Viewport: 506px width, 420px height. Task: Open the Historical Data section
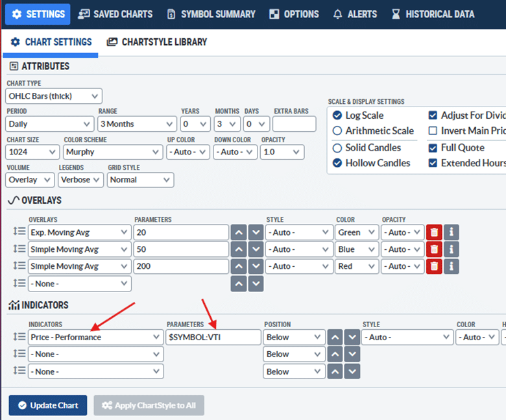pos(433,14)
